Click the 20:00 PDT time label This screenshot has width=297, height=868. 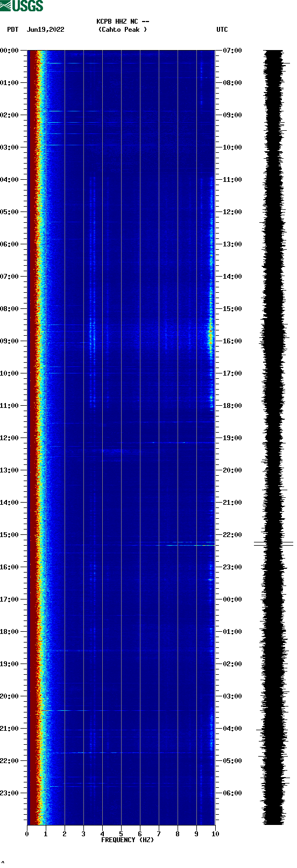point(10,696)
